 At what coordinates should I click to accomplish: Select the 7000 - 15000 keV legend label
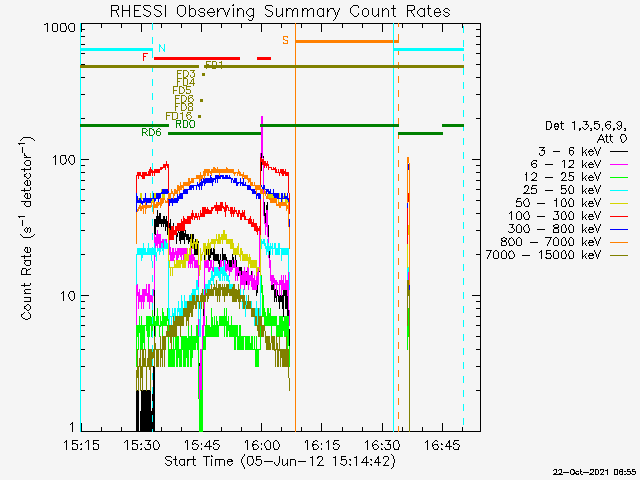coord(543,255)
